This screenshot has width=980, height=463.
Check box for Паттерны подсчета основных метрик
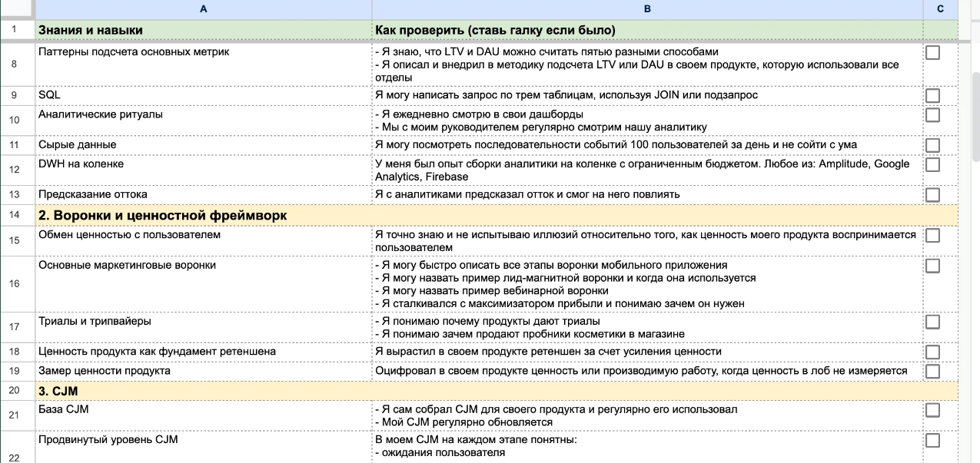pos(932,52)
